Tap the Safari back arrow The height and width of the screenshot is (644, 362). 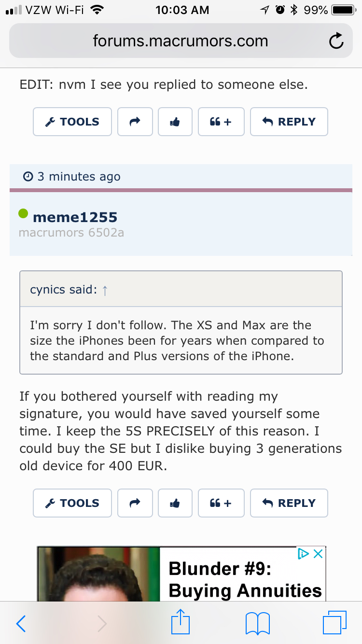click(x=21, y=624)
